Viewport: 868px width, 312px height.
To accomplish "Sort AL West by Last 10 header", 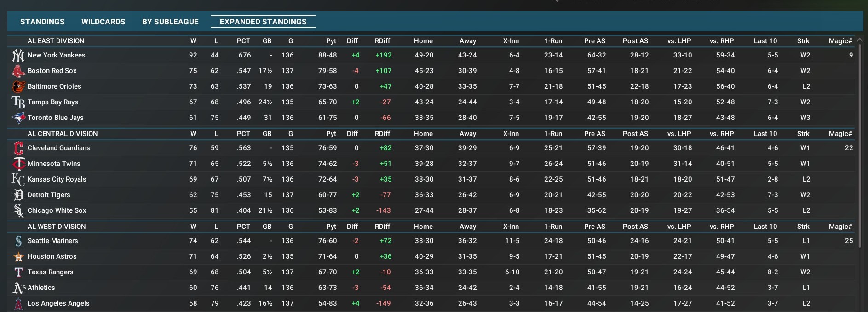I will point(765,227).
